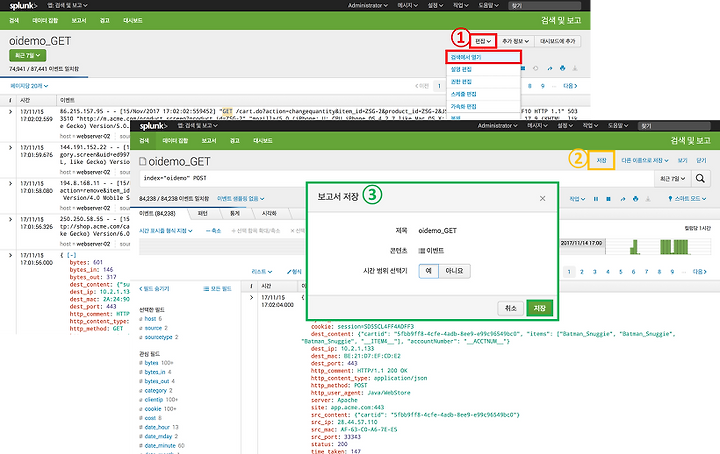Select 권한 편집 menu item
The height and width of the screenshot is (454, 720).
click(x=484, y=82)
